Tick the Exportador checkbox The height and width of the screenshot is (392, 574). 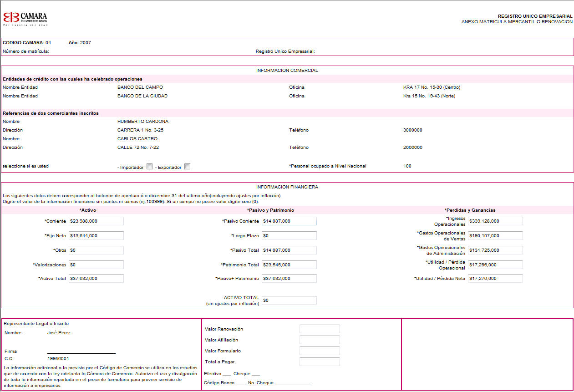[x=187, y=167]
